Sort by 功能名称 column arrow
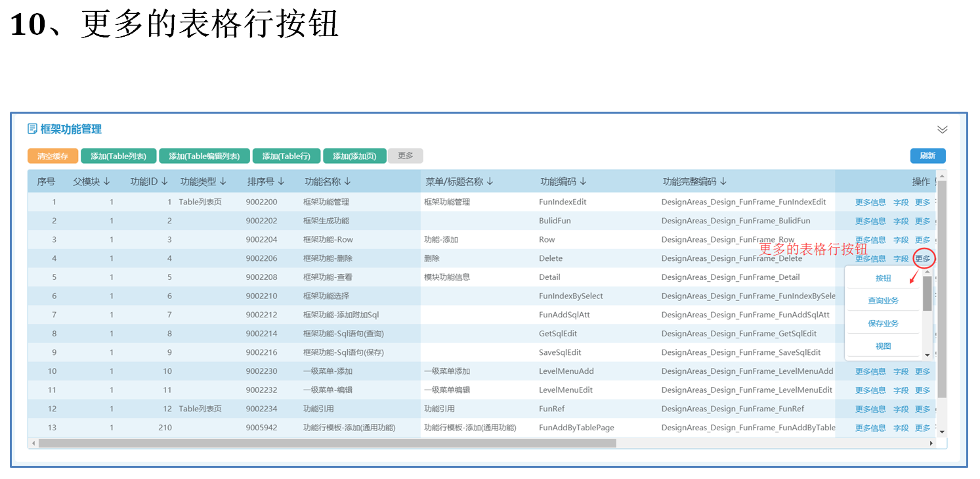This screenshot has height=479, width=980. click(x=347, y=181)
